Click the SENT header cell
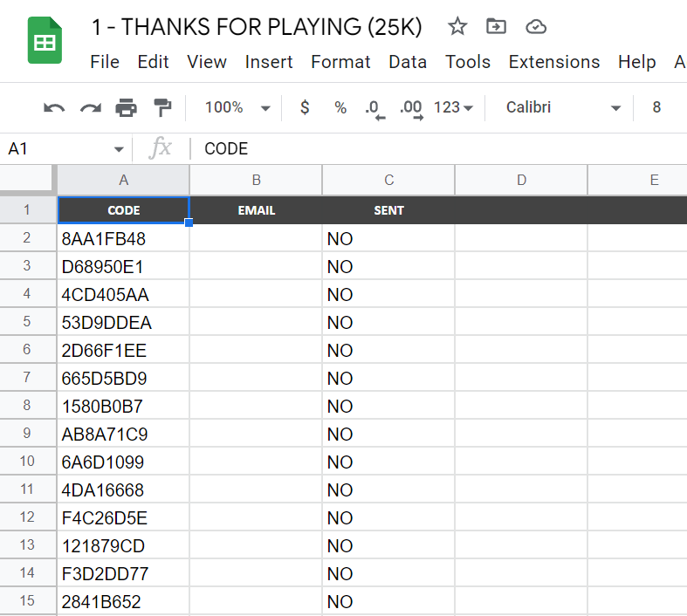The width and height of the screenshot is (687, 616). tap(389, 210)
